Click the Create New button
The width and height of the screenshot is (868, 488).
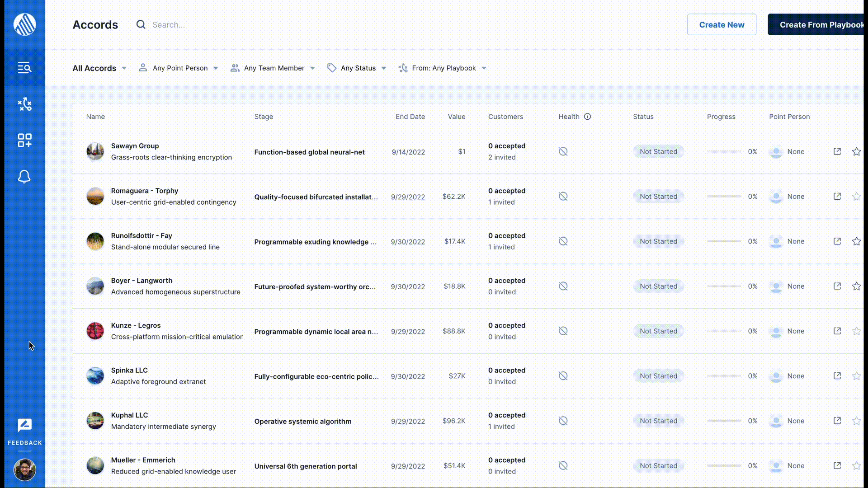(x=722, y=24)
